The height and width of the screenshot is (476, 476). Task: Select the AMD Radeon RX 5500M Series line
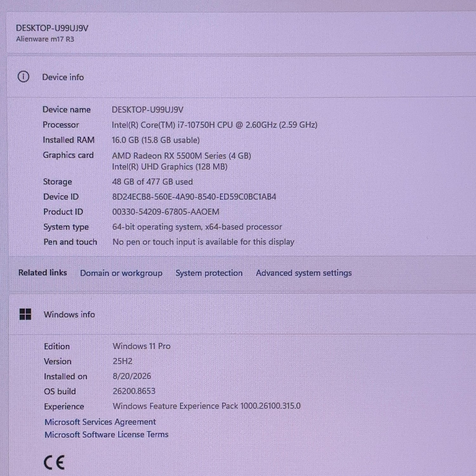[182, 156]
